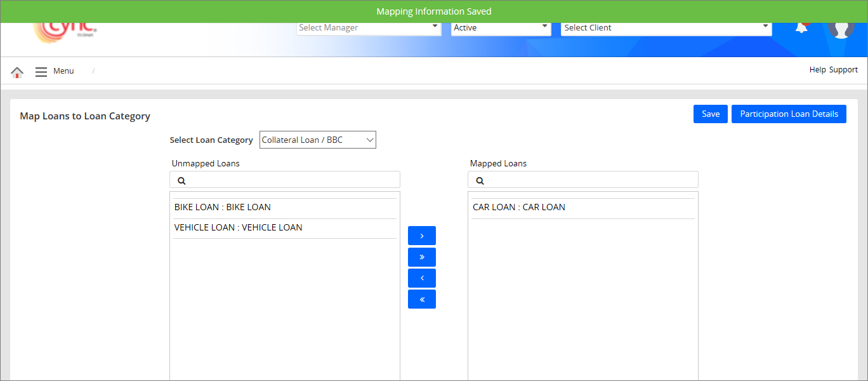The width and height of the screenshot is (868, 381).
Task: Click the notification bell icon
Action: coord(801,28)
